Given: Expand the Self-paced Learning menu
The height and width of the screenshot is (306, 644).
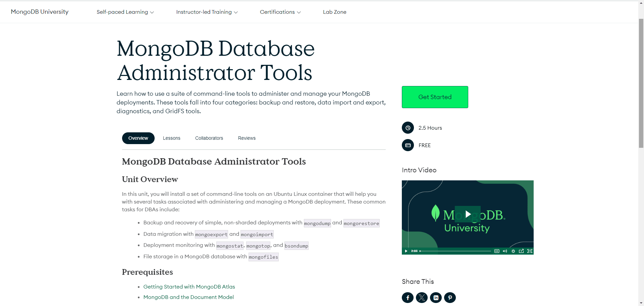Looking at the screenshot, I should click(125, 12).
